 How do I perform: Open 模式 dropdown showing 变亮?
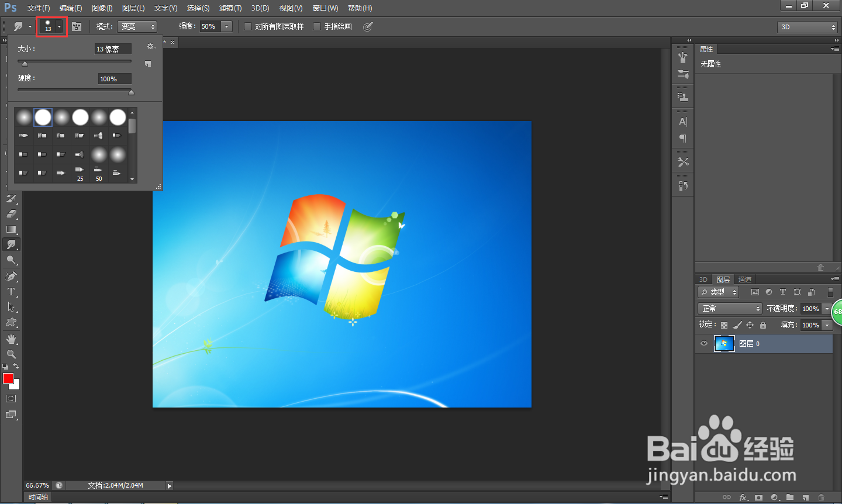[x=137, y=26]
